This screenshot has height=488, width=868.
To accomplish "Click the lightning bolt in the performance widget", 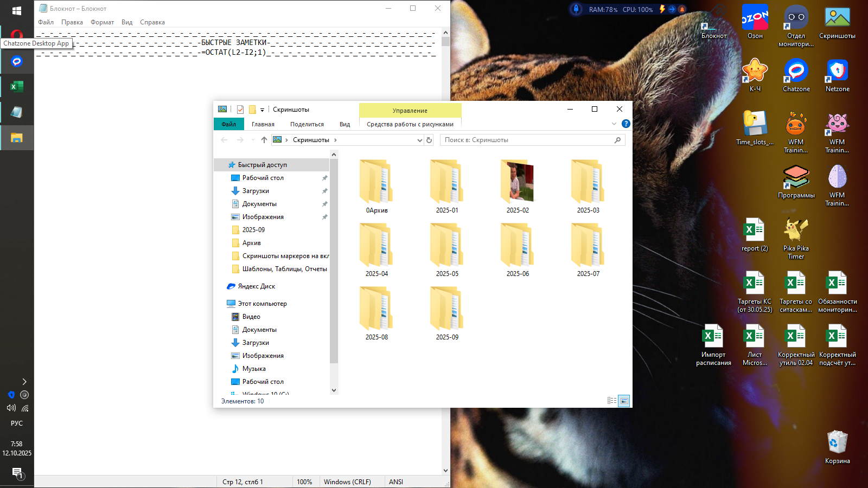I will (x=662, y=9).
